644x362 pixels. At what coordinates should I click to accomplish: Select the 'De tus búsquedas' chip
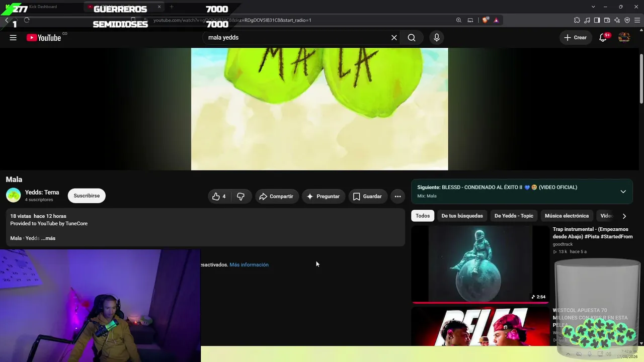(462, 216)
